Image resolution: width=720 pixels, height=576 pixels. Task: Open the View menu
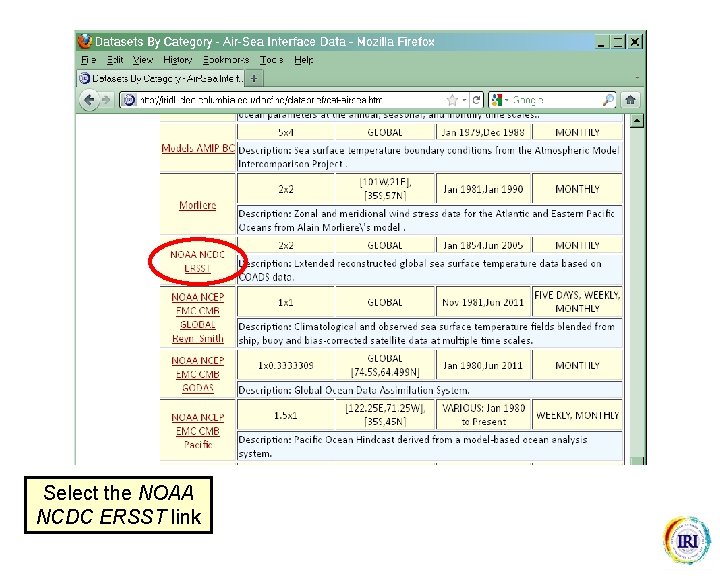click(x=142, y=60)
